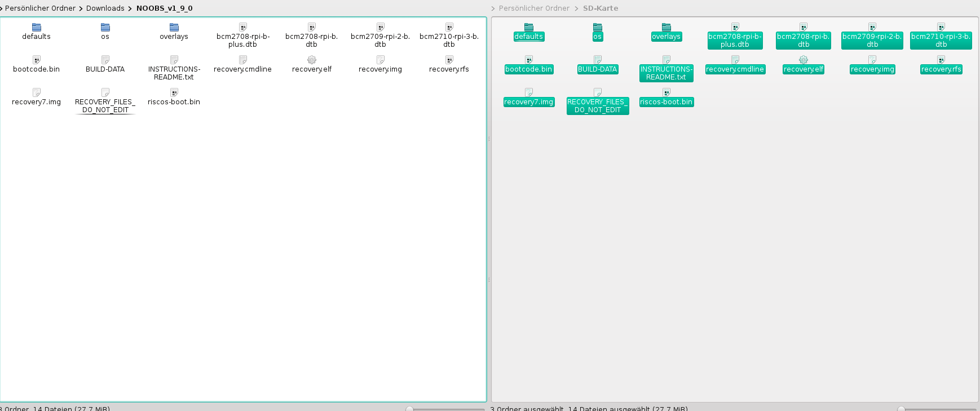Select the defaults folder icon in NOOBS_v1_9_0 pane
Image resolution: width=980 pixels, height=411 pixels.
pyautogui.click(x=37, y=27)
